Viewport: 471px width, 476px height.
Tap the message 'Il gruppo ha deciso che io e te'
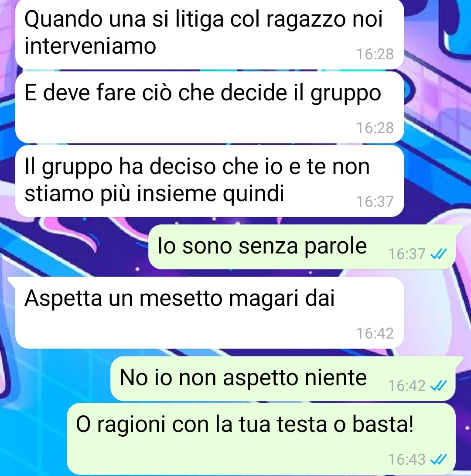pyautogui.click(x=209, y=181)
